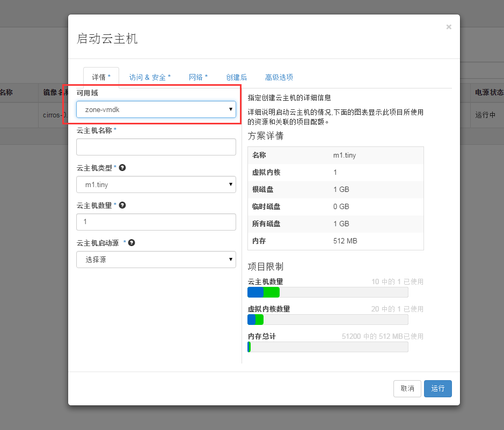Open the 云主机类型 m1.tiny dropdown
Image resolution: width=504 pixels, height=430 pixels.
(156, 184)
